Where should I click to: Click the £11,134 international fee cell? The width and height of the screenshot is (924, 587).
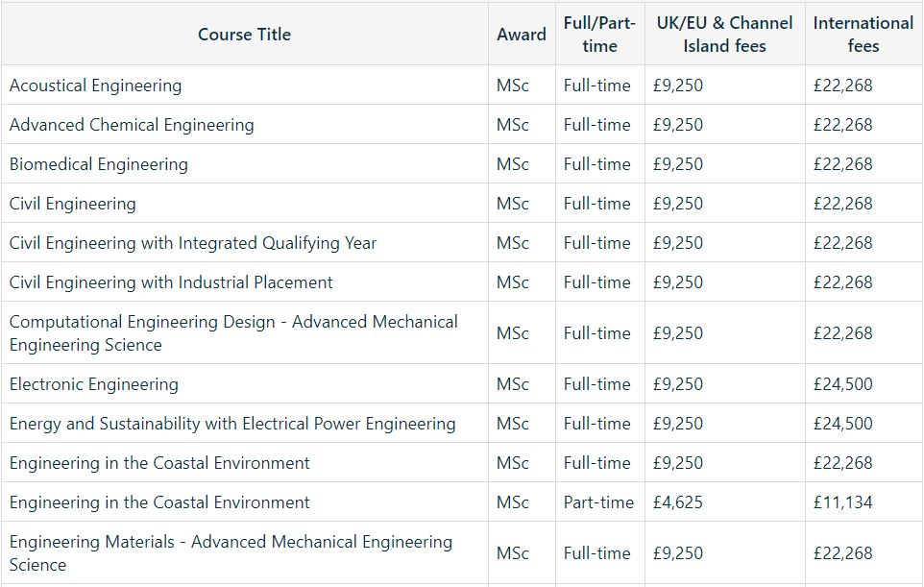(x=842, y=502)
